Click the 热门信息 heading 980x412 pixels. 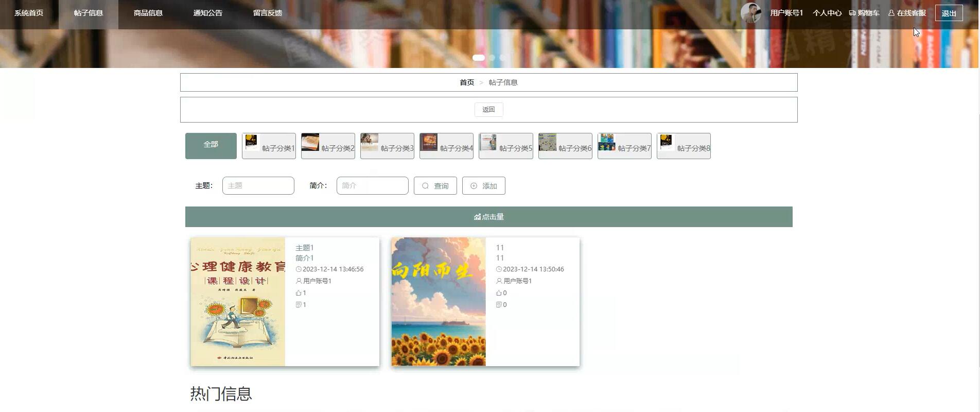221,393
